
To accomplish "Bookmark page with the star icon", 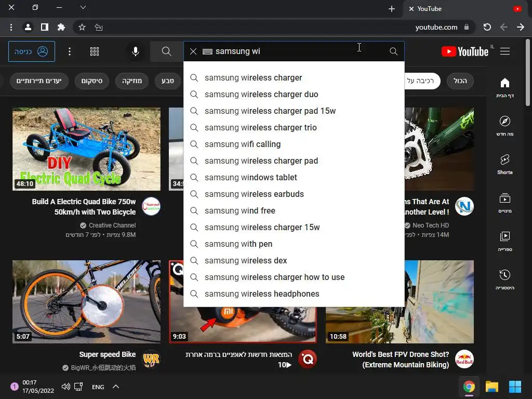I will click(x=82, y=27).
